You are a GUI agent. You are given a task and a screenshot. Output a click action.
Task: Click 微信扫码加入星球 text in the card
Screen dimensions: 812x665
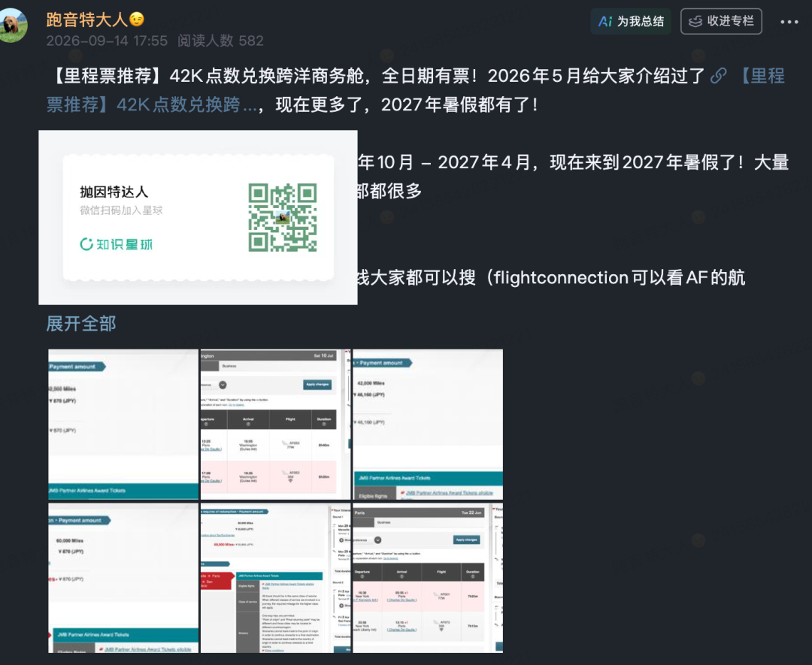(121, 210)
